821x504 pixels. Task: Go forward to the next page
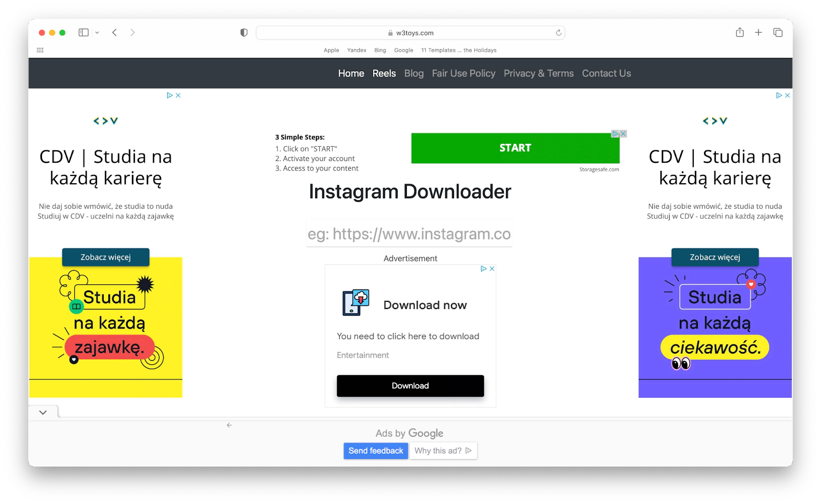coord(132,32)
